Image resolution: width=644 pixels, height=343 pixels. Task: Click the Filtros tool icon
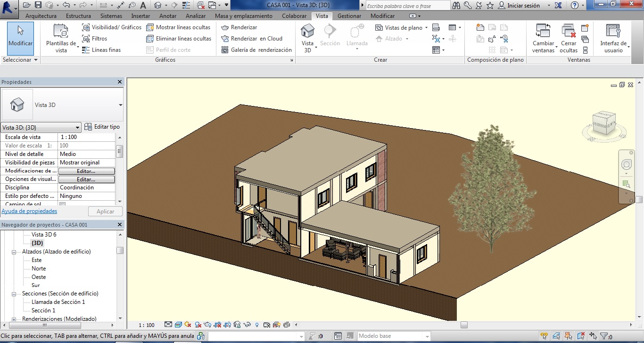[x=86, y=39]
